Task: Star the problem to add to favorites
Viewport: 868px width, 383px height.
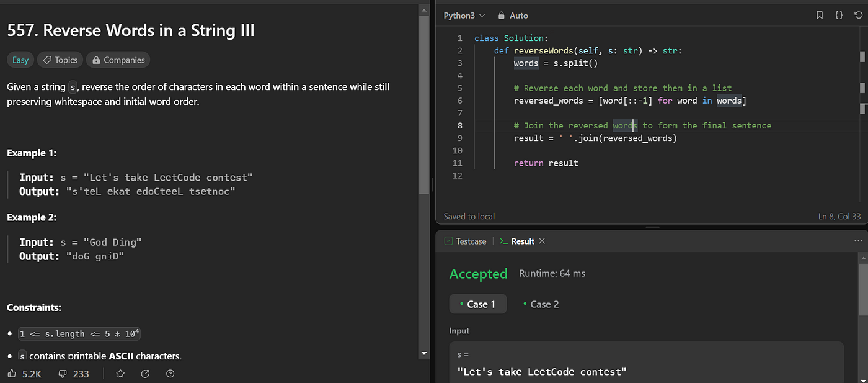Action: 120,374
